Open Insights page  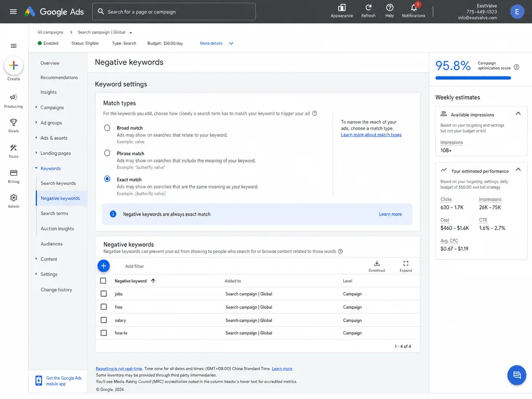[x=48, y=92]
